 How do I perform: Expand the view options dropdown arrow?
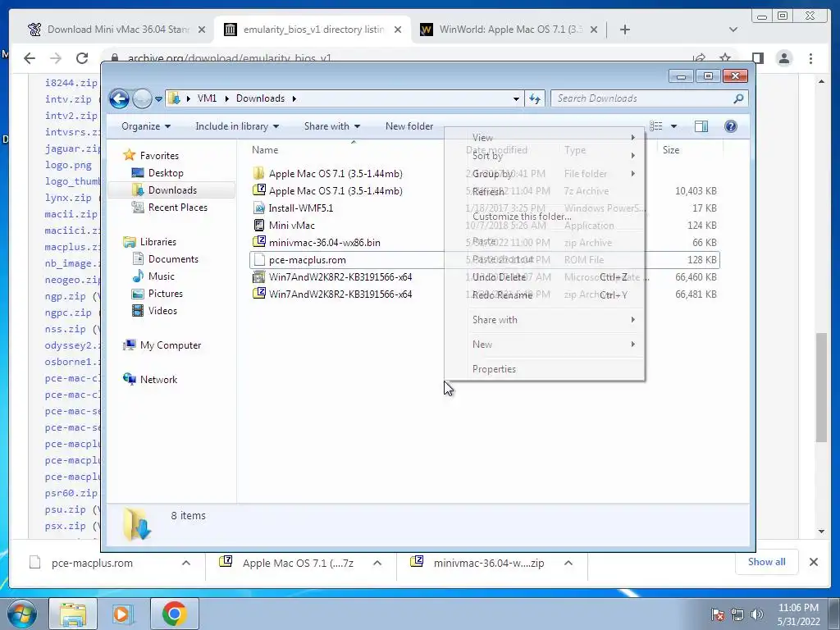coord(674,126)
